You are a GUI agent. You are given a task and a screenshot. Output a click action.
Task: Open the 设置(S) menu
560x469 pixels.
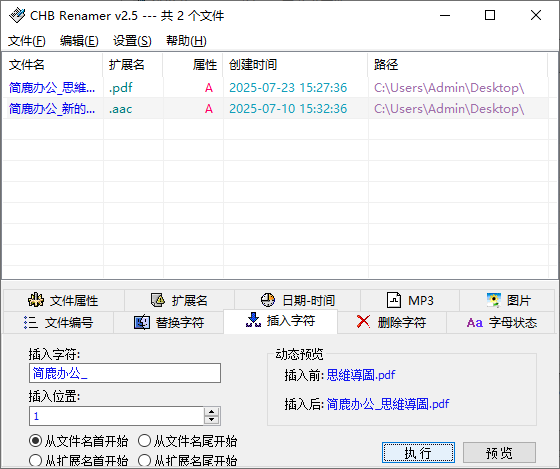(x=132, y=41)
